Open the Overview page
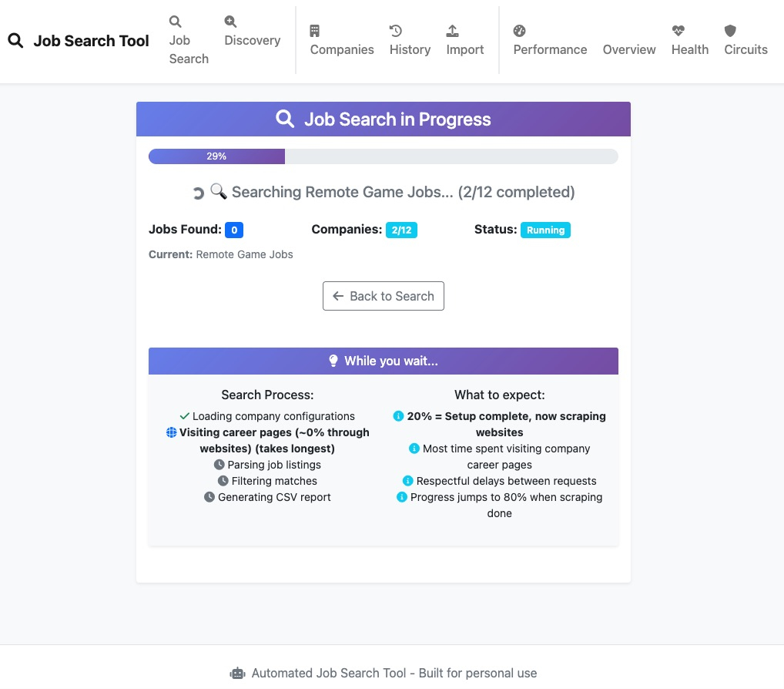The image size is (784, 689). [629, 49]
